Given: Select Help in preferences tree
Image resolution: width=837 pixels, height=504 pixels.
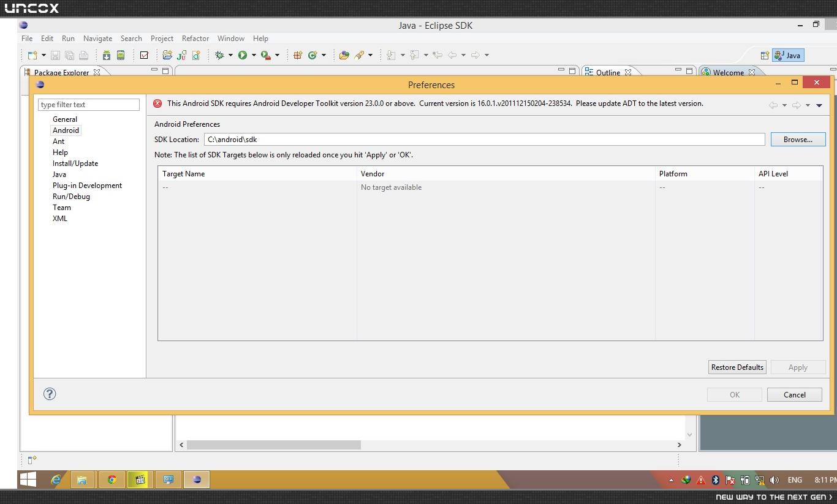Looking at the screenshot, I should (60, 152).
